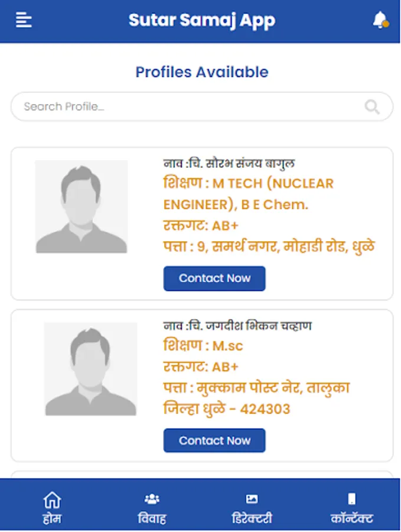This screenshot has width=401, height=532.
Task: Open जगदीश भिकन चव्हाण's profile photo
Action: click(x=90, y=369)
